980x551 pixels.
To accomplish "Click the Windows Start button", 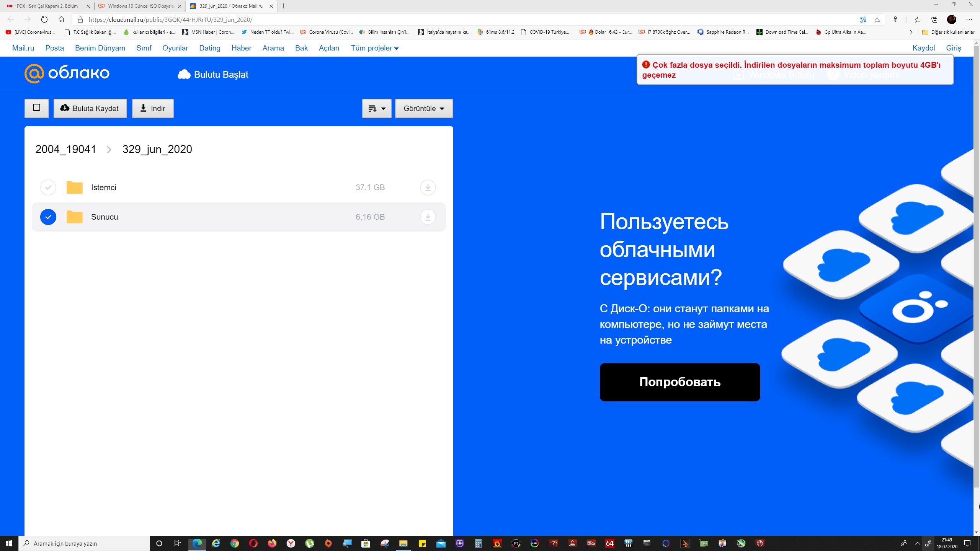I will (x=9, y=543).
